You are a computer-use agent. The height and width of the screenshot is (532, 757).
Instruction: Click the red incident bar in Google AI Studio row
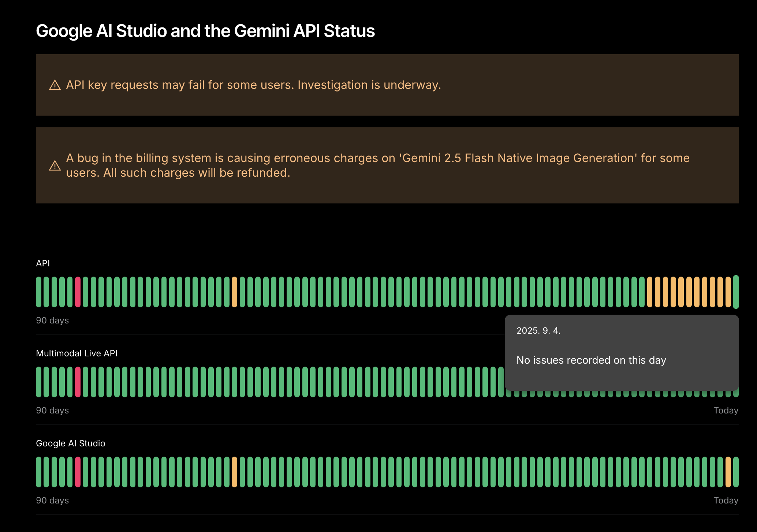pos(78,472)
